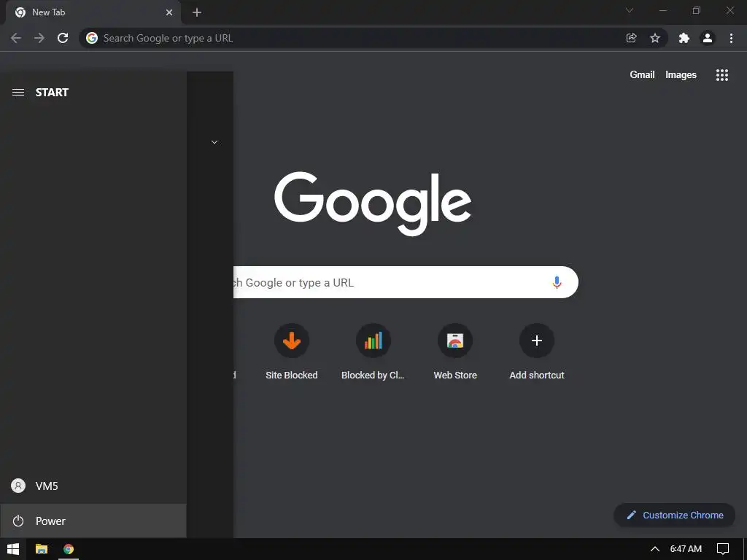Click the Show desktop strip
Screen dimensions: 747x560
coord(745,549)
